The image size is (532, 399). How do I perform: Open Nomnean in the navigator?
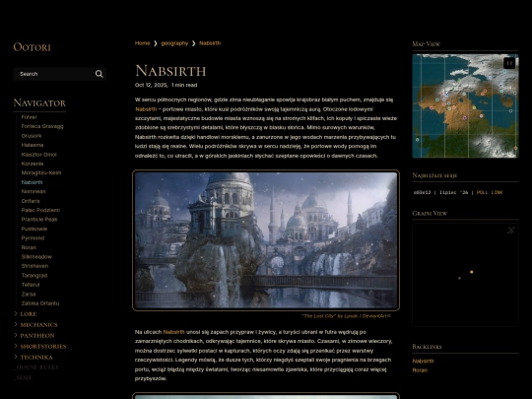coord(33,191)
